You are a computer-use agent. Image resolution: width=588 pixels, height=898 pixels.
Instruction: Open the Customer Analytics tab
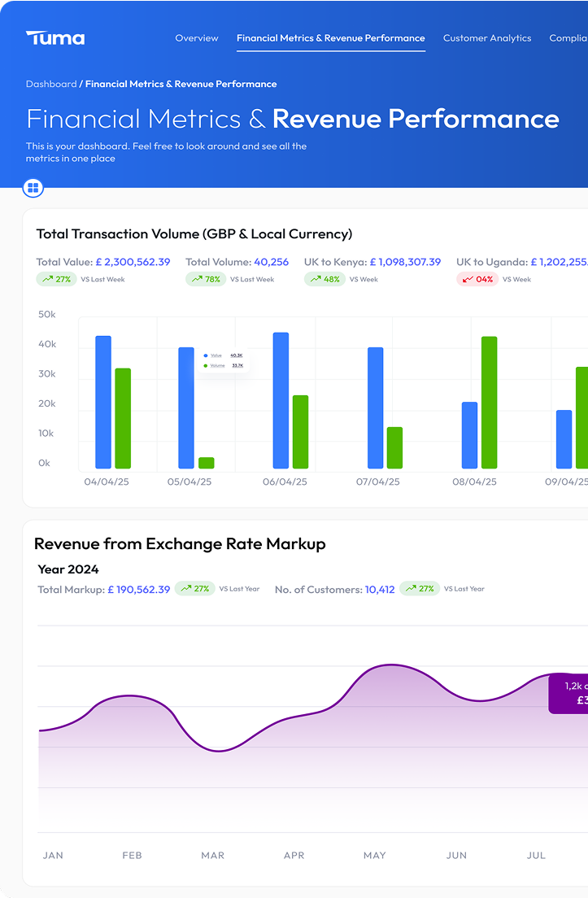click(x=487, y=38)
